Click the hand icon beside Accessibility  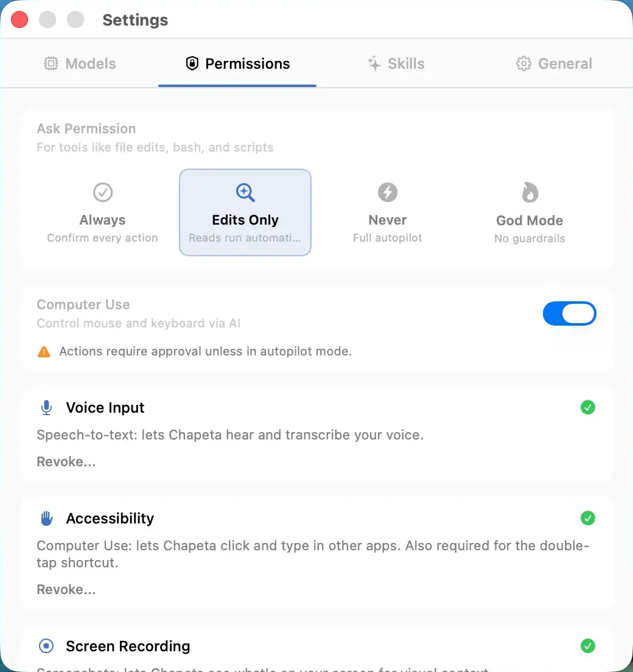[x=46, y=518]
